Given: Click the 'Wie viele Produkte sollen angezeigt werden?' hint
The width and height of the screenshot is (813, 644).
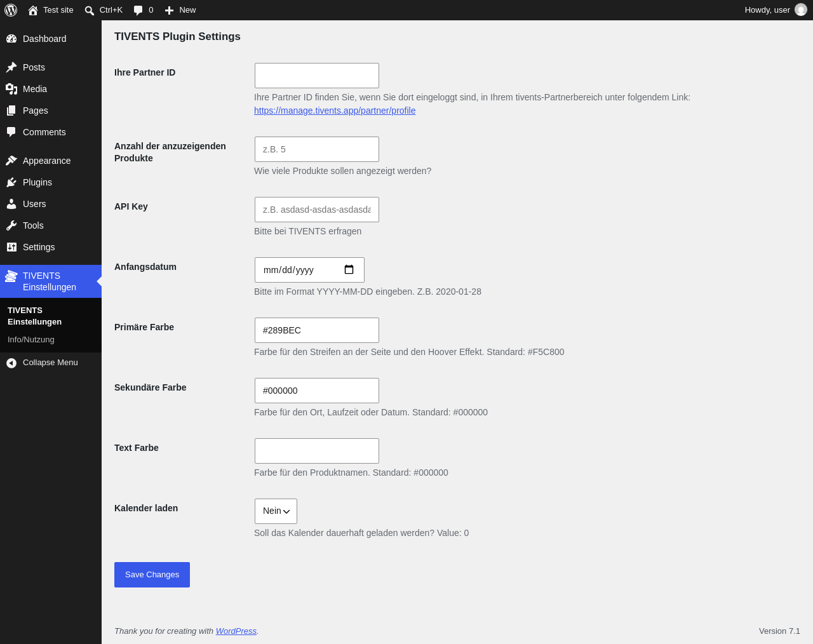Looking at the screenshot, I should pos(342,171).
